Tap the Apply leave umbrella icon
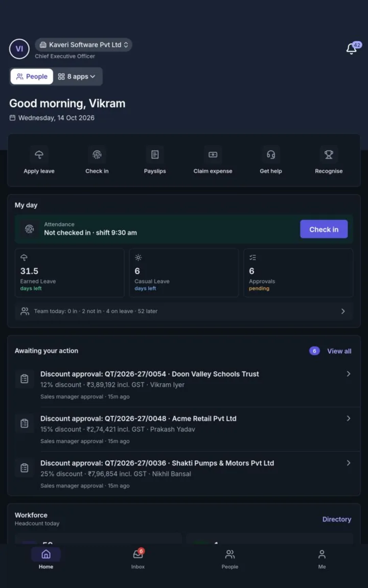 [39, 155]
